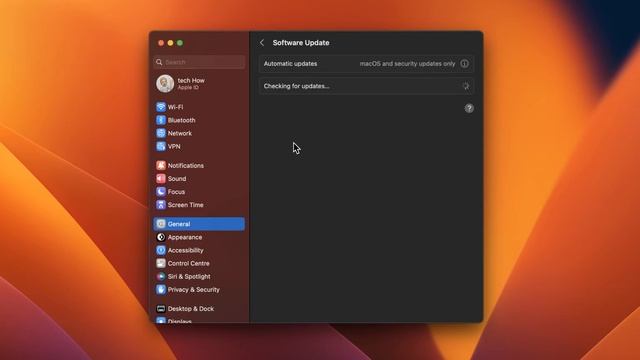The width and height of the screenshot is (640, 360).
Task: Open Privacy & Security label
Action: [194, 289]
